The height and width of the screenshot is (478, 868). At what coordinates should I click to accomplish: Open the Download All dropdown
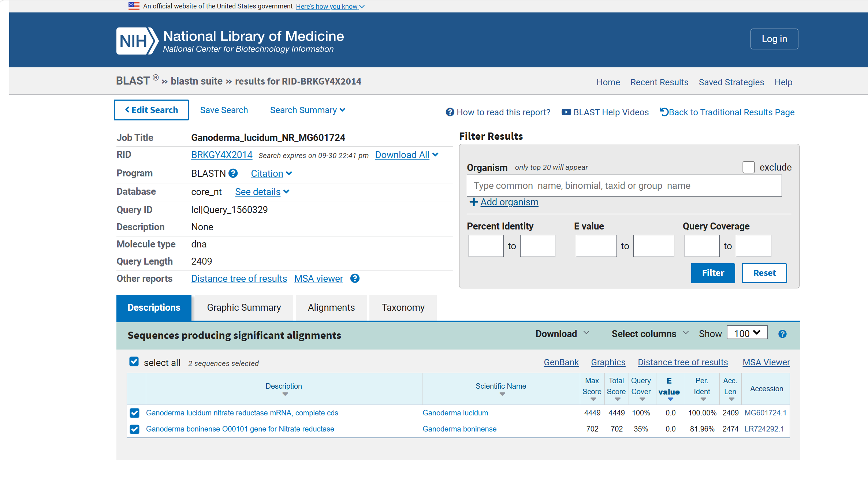tap(406, 155)
